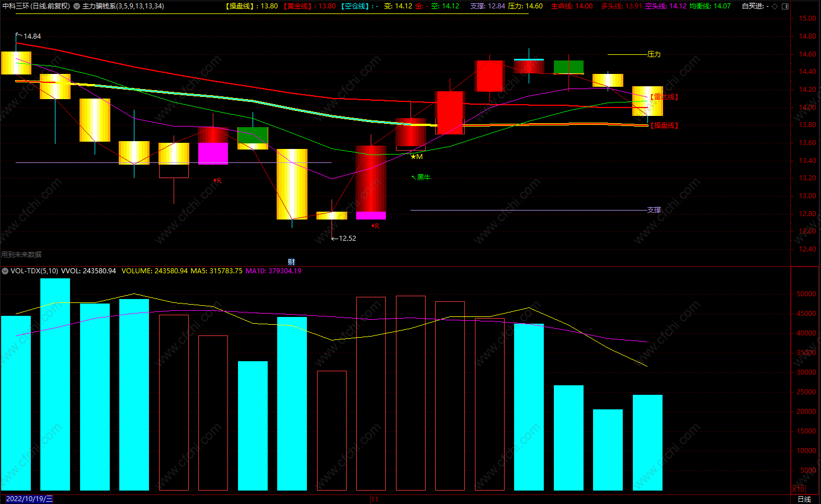Click the R marker under magenta candle near 13.20
The width and height of the screenshot is (821, 504).
click(217, 181)
